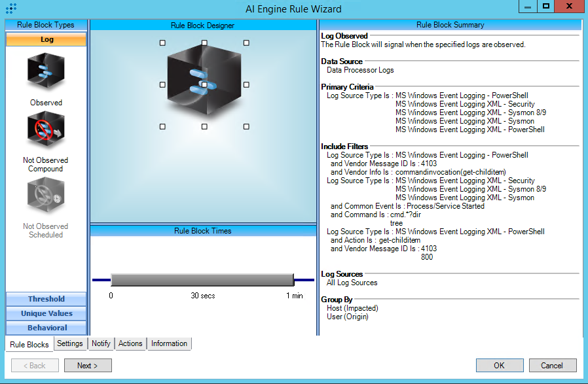Open the Information tab
588x384 pixels.
point(169,343)
